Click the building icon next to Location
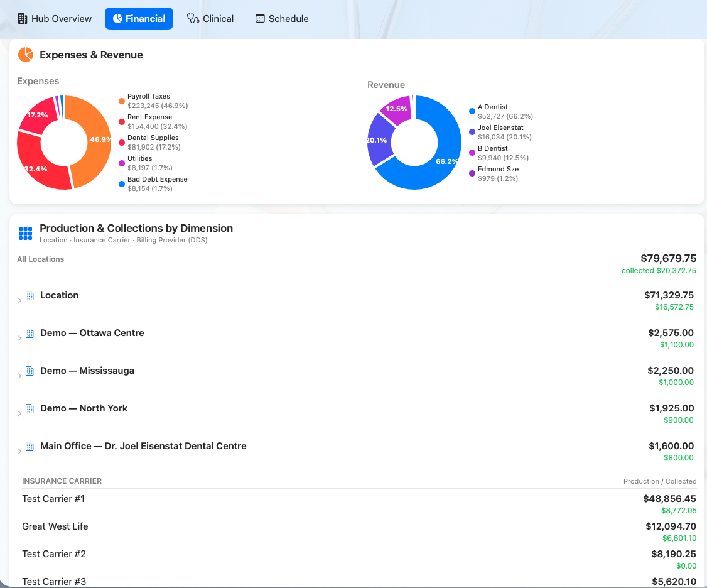The width and height of the screenshot is (707, 588). [x=30, y=296]
